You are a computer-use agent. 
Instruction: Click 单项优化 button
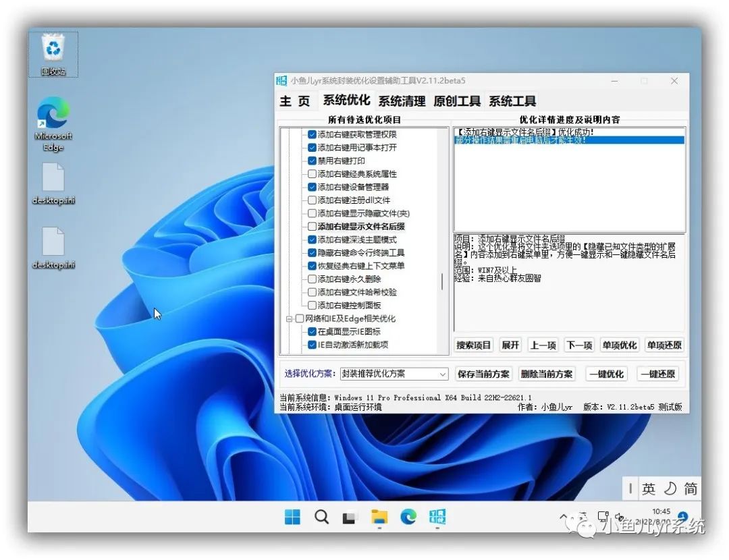[x=619, y=345]
